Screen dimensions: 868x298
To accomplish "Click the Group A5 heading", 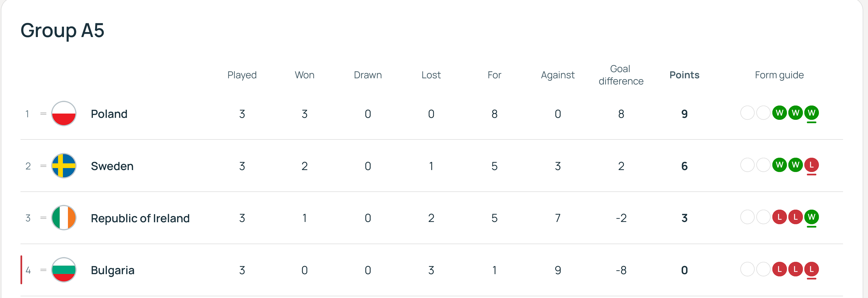I will (x=62, y=30).
